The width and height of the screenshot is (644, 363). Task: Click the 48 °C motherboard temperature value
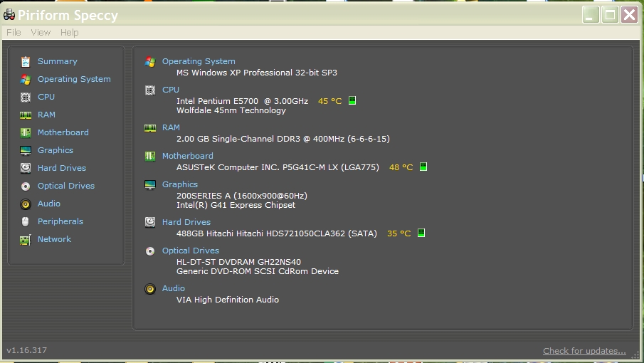tap(401, 167)
